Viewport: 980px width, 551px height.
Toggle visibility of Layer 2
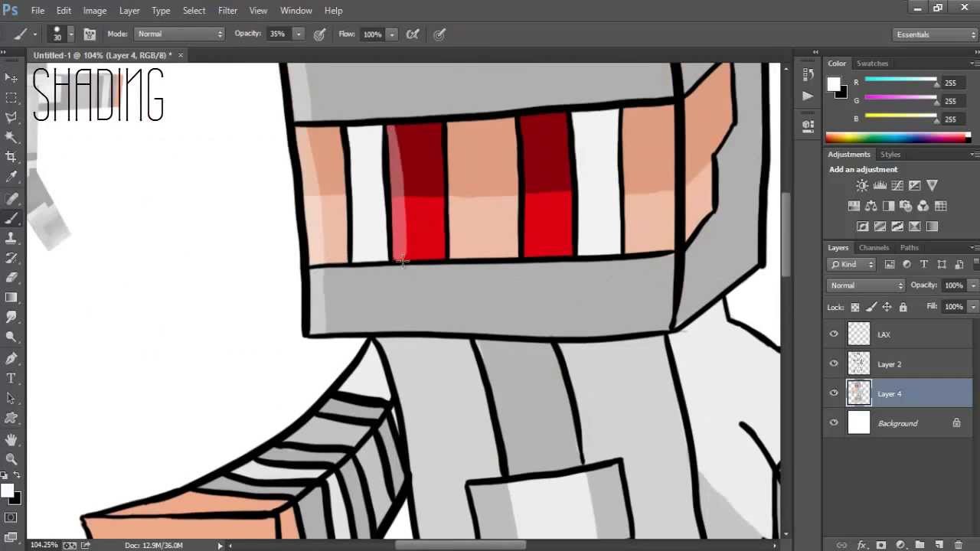click(834, 364)
